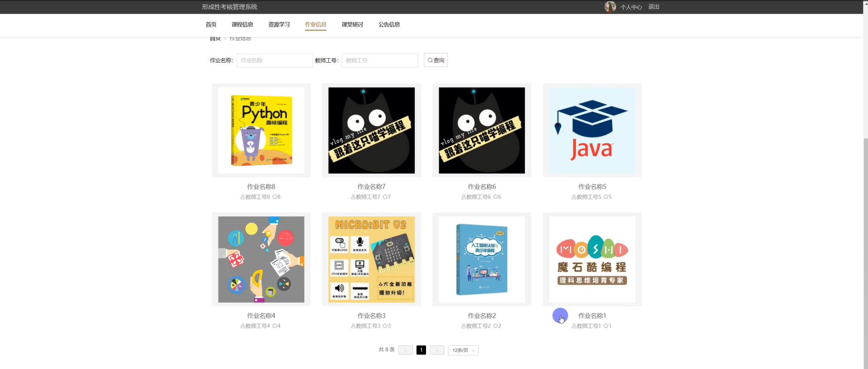This screenshot has width=868, height=369.
Task: Open the black cat thumbnail for 作业名称6
Action: (482, 130)
